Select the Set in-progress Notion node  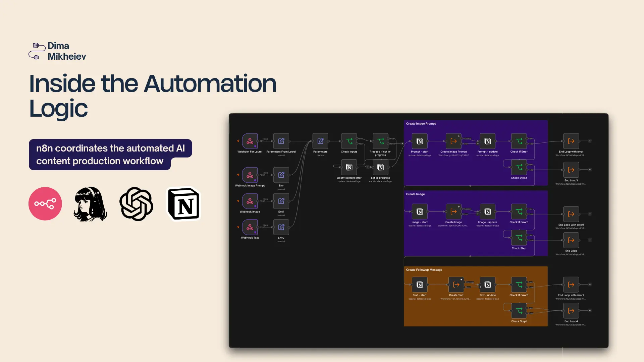point(380,167)
